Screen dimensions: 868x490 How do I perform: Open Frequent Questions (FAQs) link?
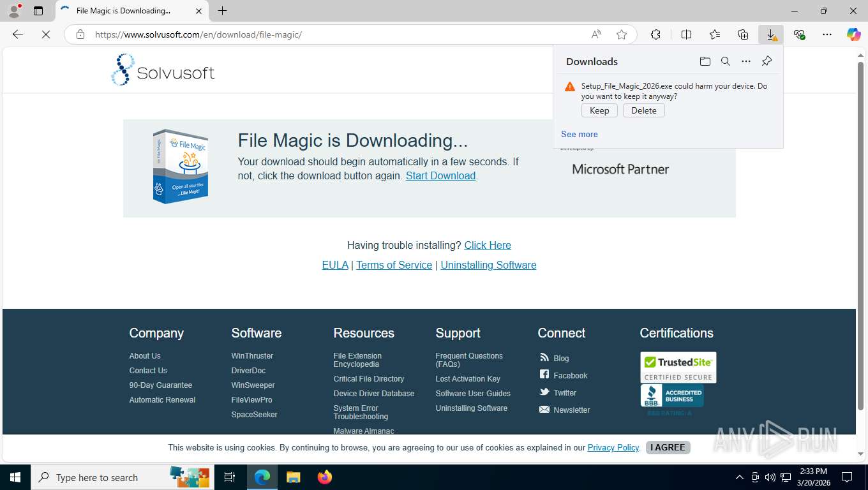pos(469,360)
